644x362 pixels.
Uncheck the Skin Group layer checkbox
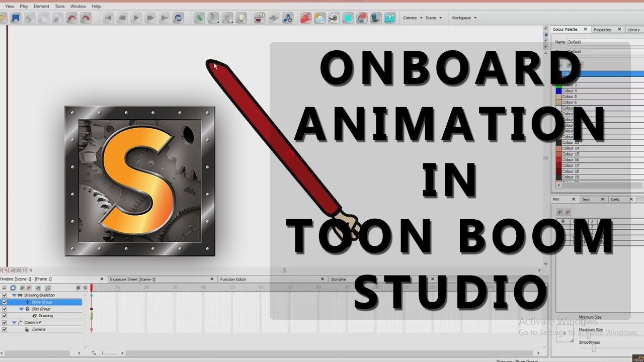coord(5,309)
